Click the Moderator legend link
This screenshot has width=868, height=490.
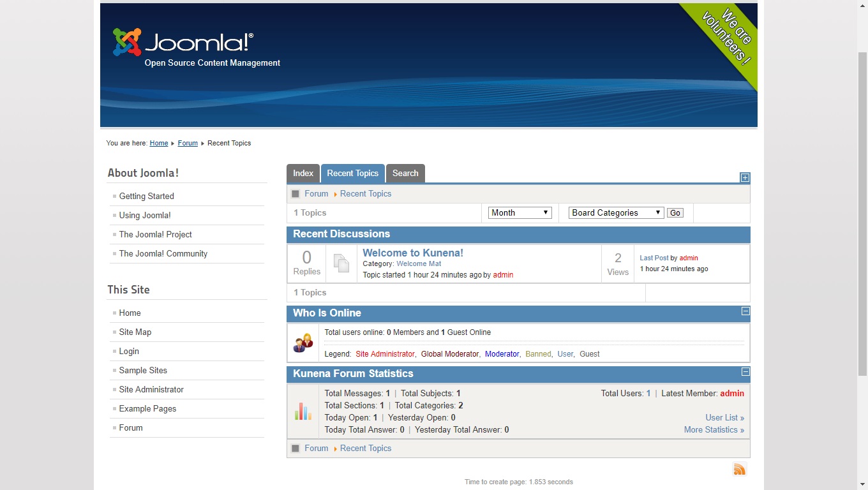point(502,353)
